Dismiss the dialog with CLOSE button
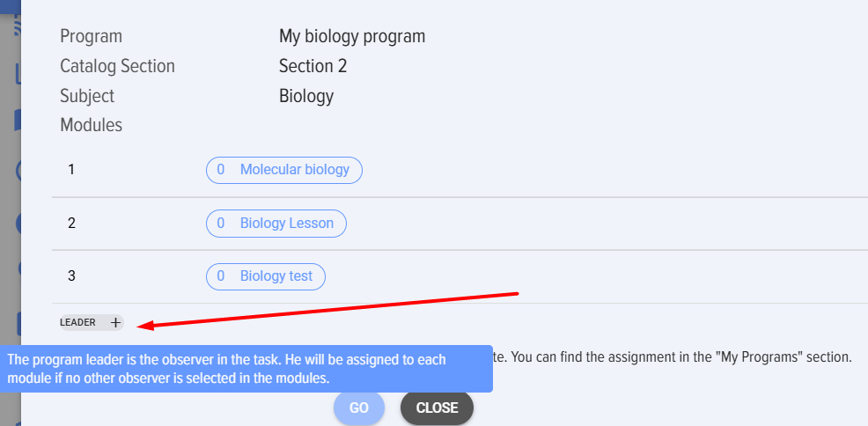Image resolution: width=868 pixels, height=426 pixels. (x=437, y=408)
